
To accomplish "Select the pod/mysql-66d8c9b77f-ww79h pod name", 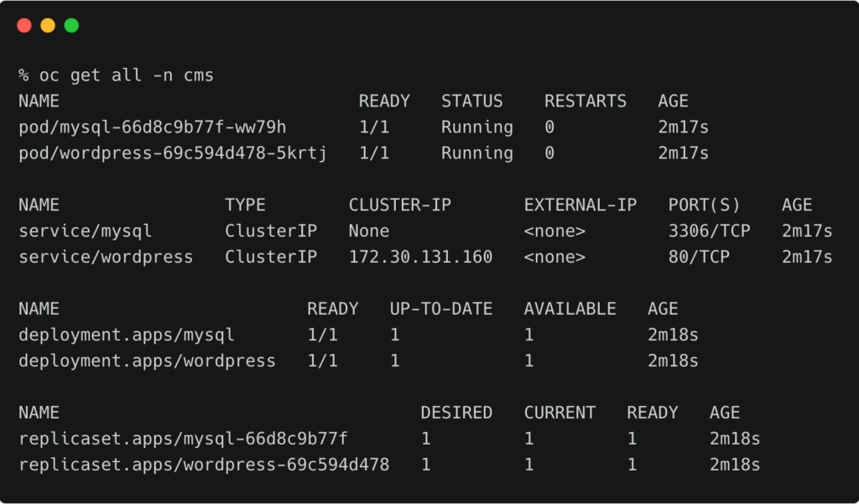I will tap(152, 127).
